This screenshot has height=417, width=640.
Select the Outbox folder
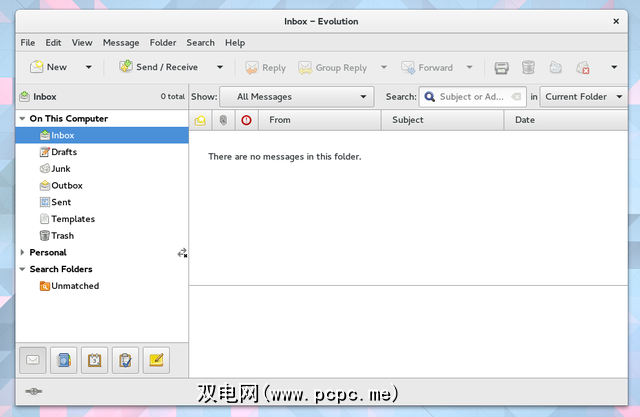point(102,185)
